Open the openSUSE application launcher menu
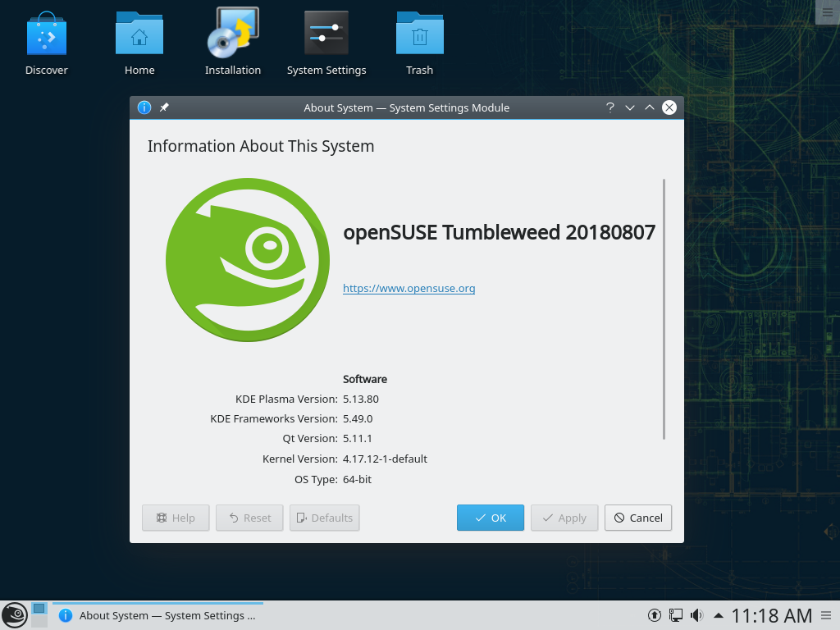The width and height of the screenshot is (840, 630). 14,615
